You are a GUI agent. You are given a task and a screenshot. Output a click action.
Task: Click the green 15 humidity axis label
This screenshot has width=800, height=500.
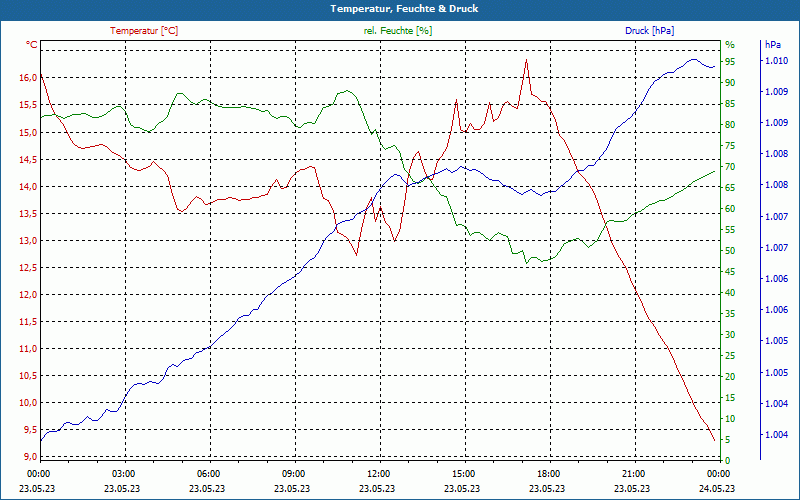click(730, 397)
